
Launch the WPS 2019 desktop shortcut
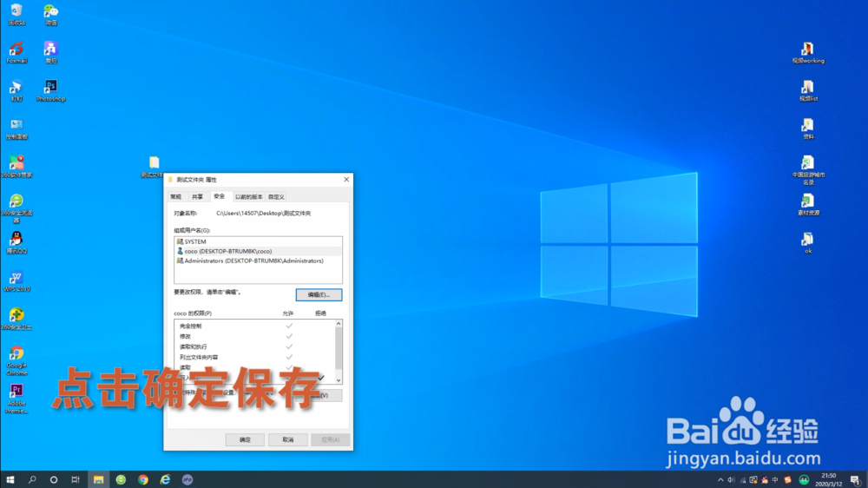coord(16,280)
